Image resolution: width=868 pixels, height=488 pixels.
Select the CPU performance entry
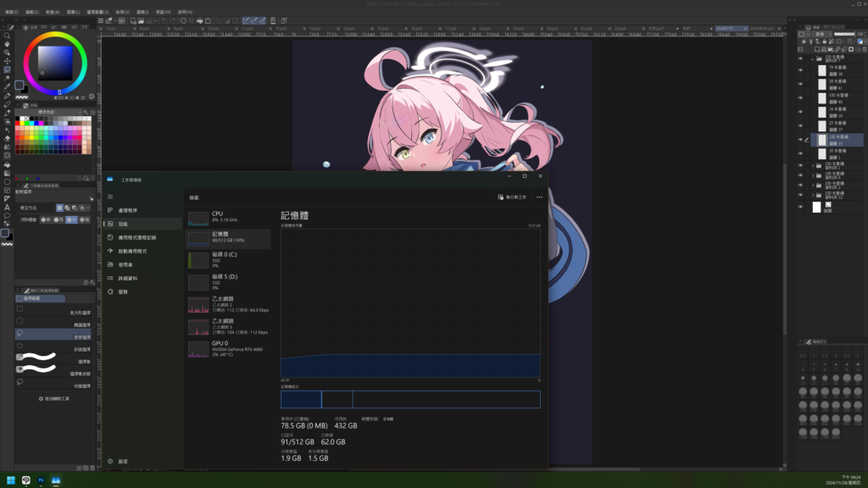(229, 217)
